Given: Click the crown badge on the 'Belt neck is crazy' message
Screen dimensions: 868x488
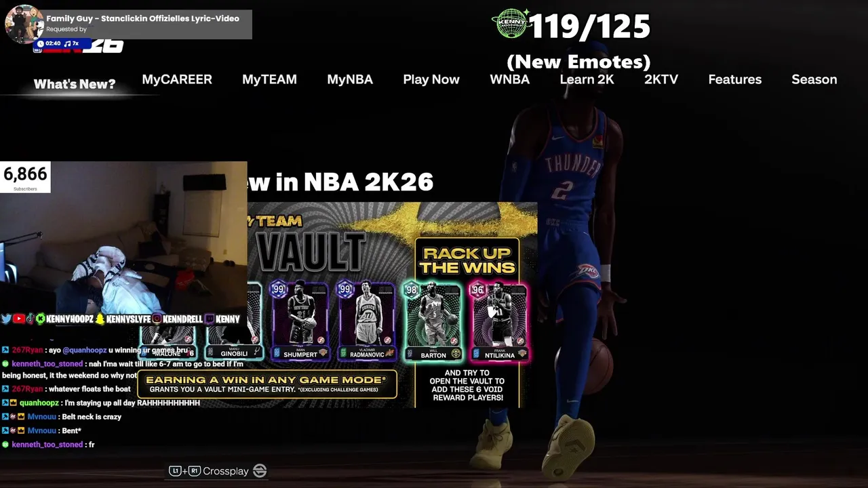Looking at the screenshot, I should pyautogui.click(x=21, y=417).
